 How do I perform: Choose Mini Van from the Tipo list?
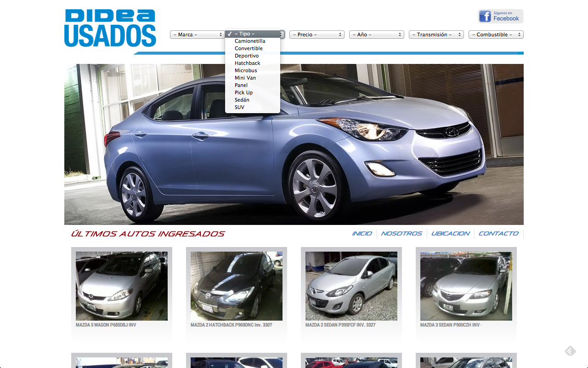point(253,78)
